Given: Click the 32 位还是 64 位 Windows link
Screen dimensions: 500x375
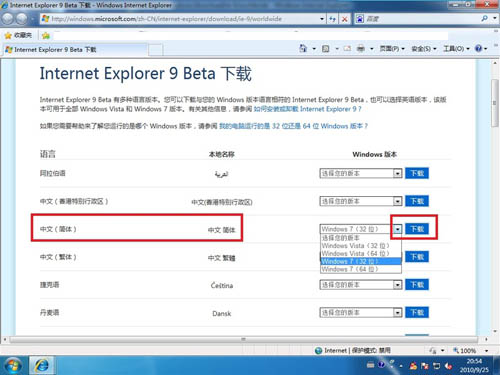Looking at the screenshot, I should [x=293, y=126].
